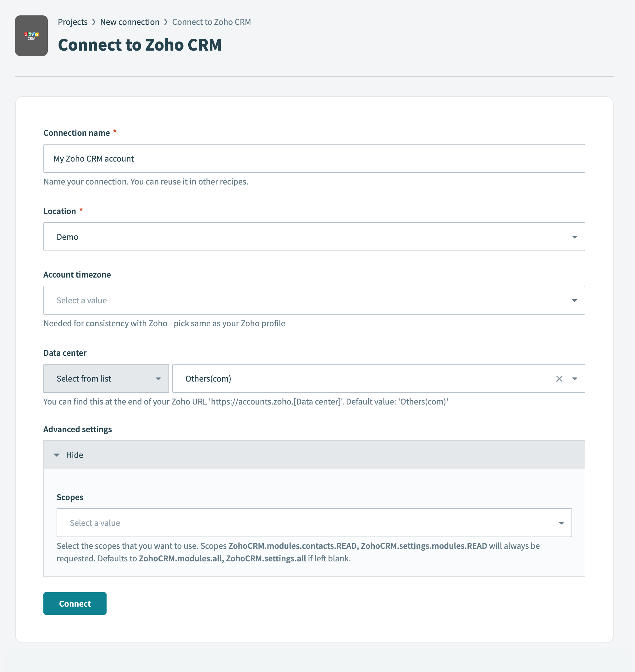Screen dimensions: 635x672
Task: Collapse the Advanced settings section
Action: coord(75,455)
